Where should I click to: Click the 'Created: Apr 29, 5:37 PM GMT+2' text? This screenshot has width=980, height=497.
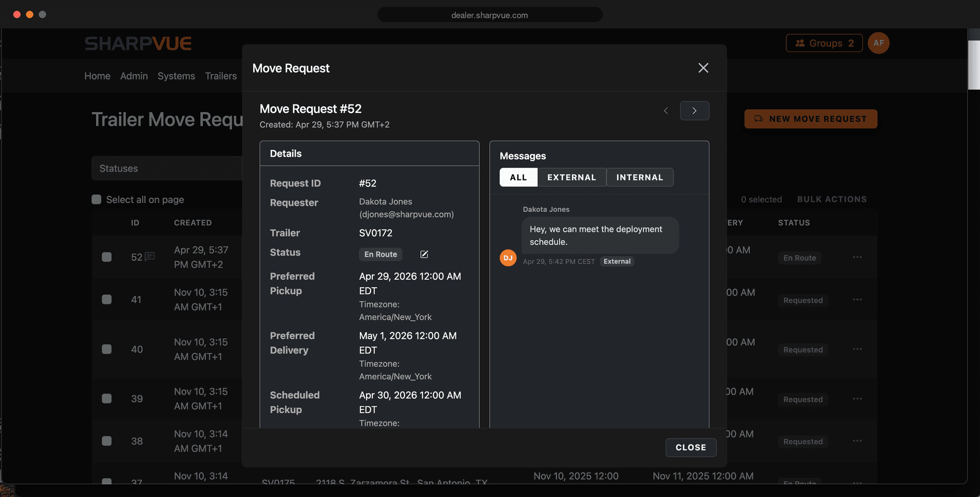(325, 124)
